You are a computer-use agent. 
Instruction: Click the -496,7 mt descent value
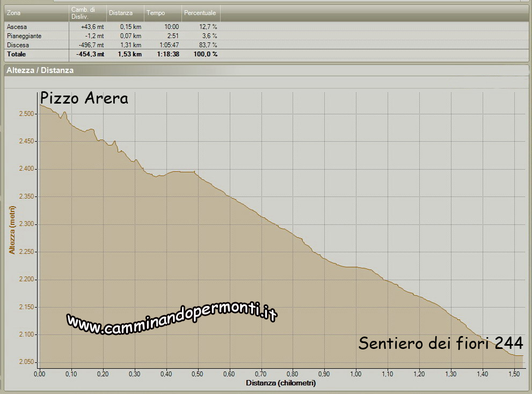coord(91,45)
